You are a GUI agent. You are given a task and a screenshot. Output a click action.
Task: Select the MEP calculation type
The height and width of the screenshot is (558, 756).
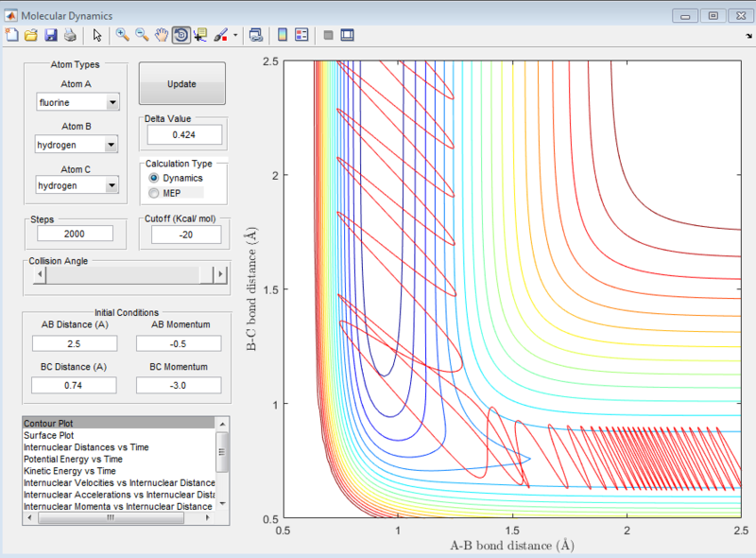pos(154,193)
